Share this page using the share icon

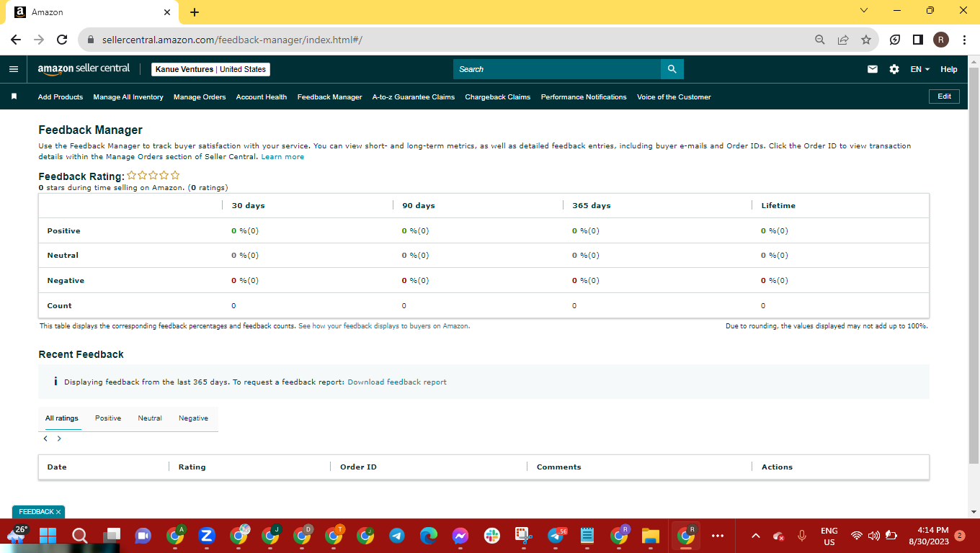[843, 40]
